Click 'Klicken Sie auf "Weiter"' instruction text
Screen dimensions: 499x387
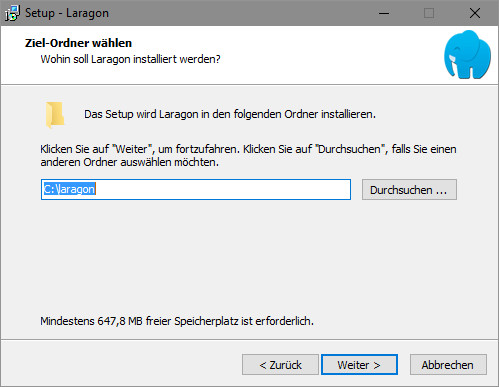[248, 156]
